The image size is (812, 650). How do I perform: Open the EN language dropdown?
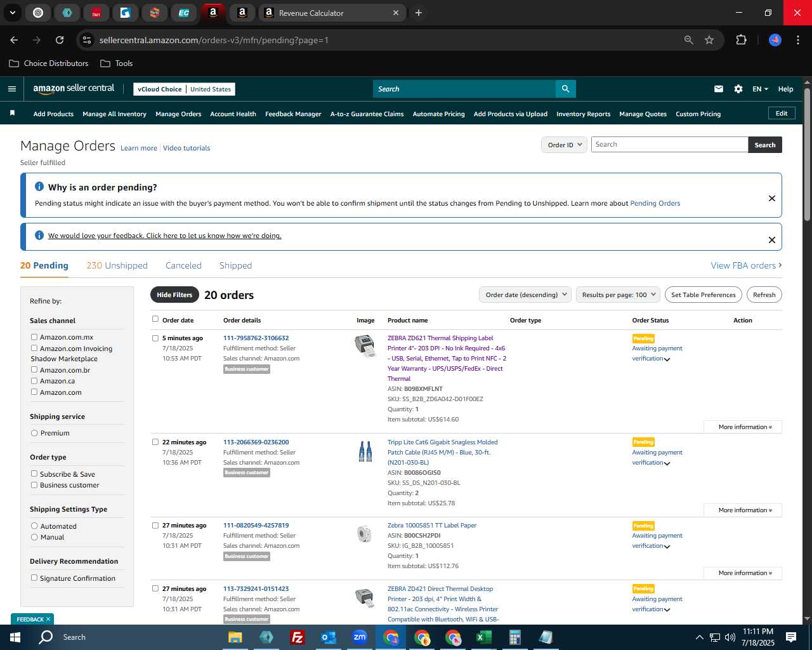[760, 89]
